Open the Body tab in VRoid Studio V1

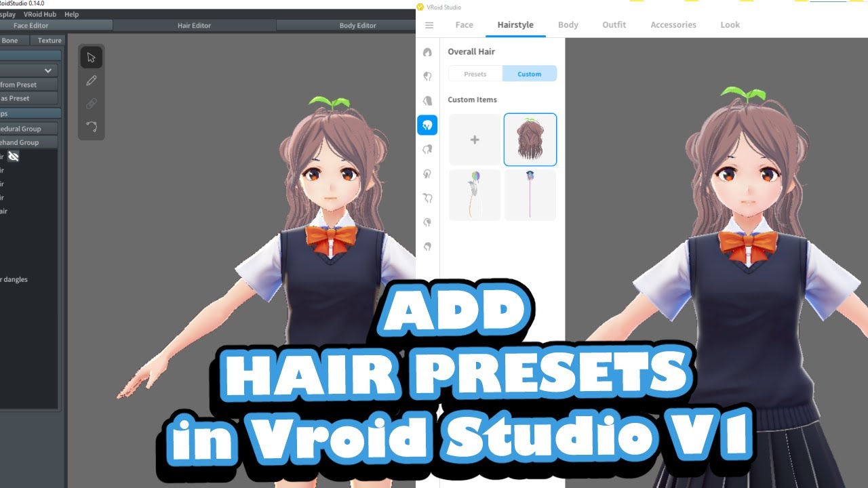[x=568, y=25]
